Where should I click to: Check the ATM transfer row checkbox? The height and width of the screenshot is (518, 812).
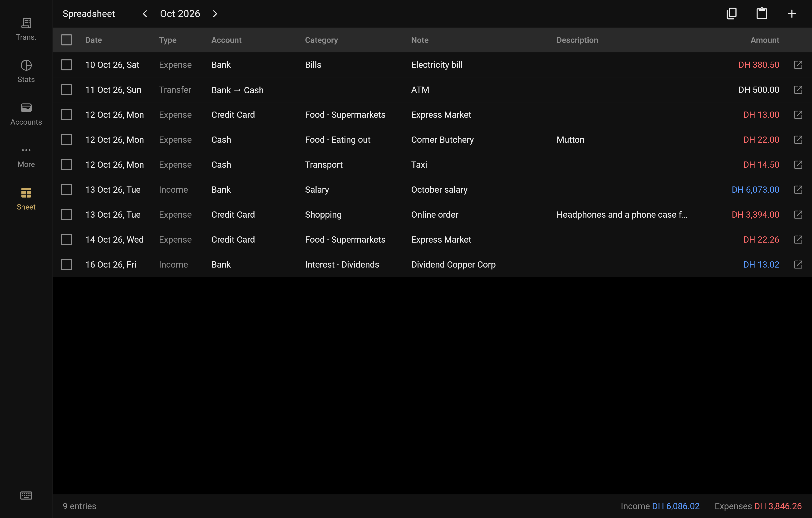pyautogui.click(x=66, y=90)
